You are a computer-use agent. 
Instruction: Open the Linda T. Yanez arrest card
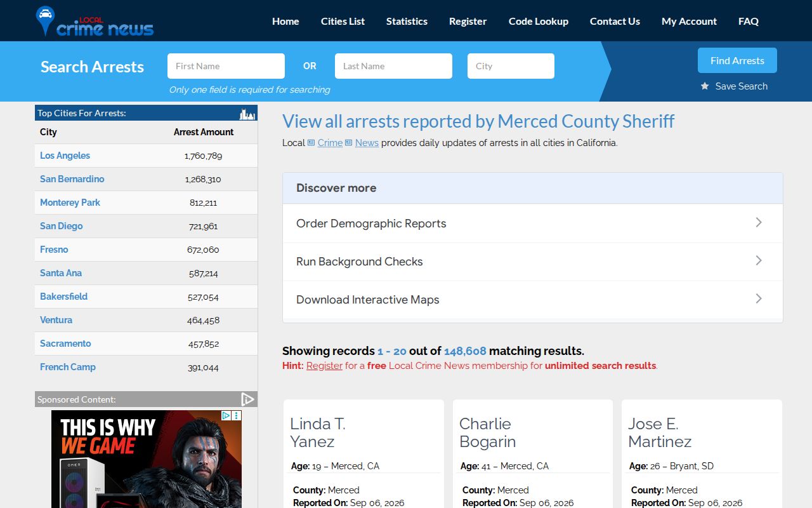tap(363, 453)
